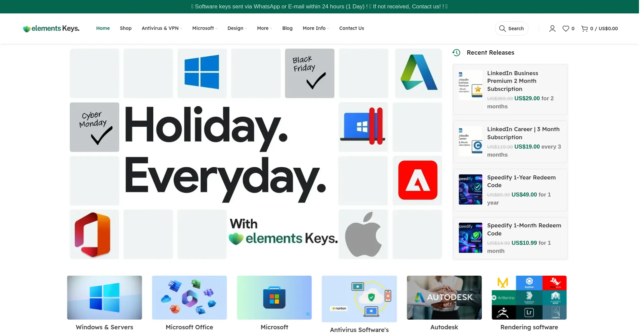Image resolution: width=644 pixels, height=333 pixels.
Task: Click the Cyber Monday tile
Action: [x=95, y=127]
